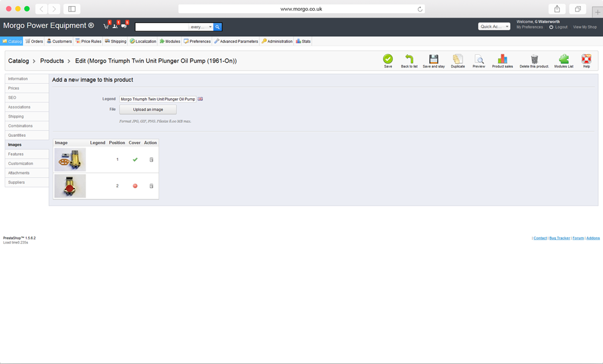
Task: Set image 2 as cover
Action: click(x=135, y=186)
